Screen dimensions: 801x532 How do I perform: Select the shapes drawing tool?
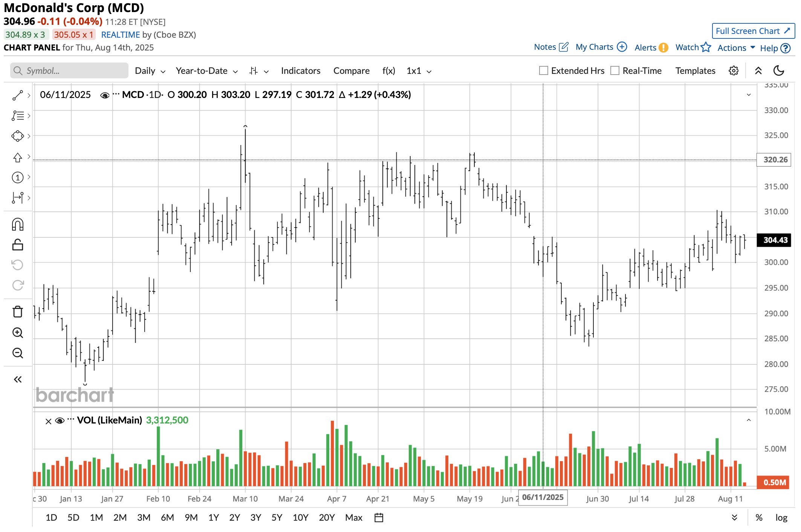click(x=17, y=136)
